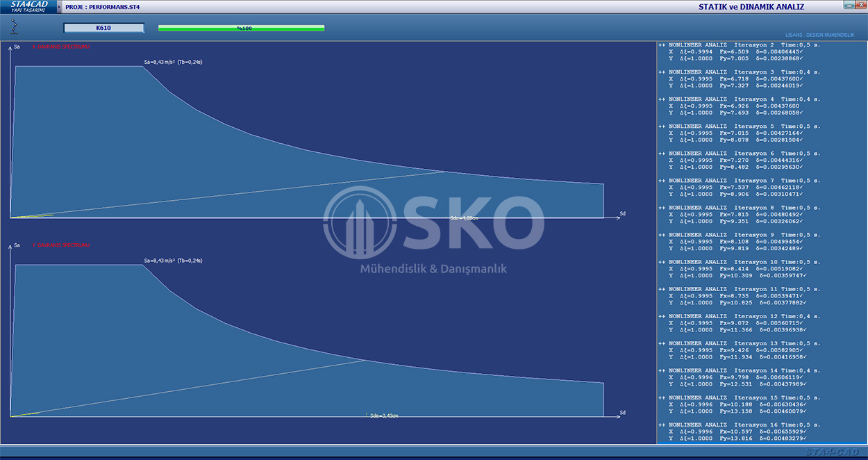The height and width of the screenshot is (460, 868).
Task: Select the Iterasyon 3 log header
Action: 740,72
